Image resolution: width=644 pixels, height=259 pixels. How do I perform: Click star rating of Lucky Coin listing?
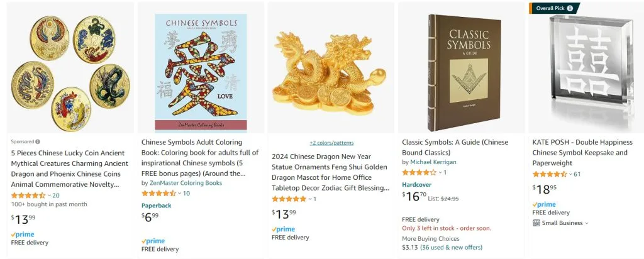coord(28,196)
